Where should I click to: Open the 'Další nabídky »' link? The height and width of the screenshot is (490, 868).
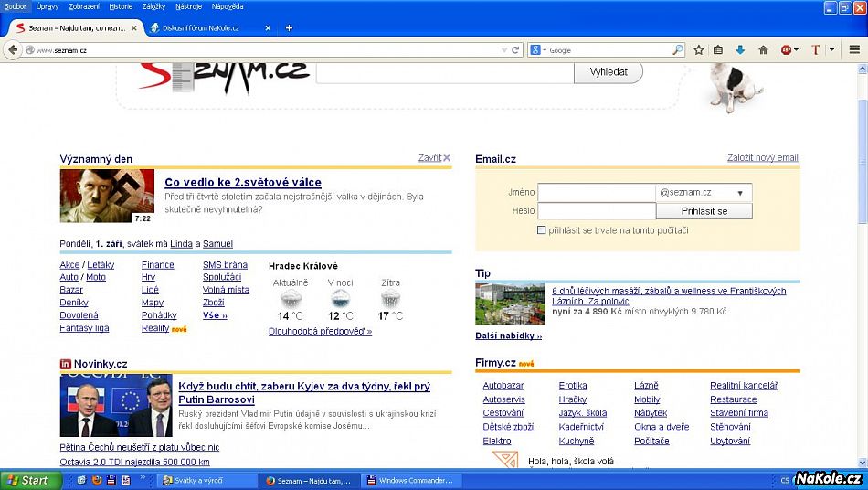[x=508, y=336]
